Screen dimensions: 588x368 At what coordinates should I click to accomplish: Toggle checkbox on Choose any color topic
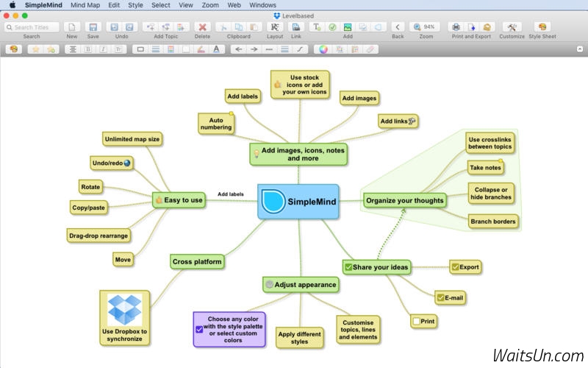pos(199,329)
